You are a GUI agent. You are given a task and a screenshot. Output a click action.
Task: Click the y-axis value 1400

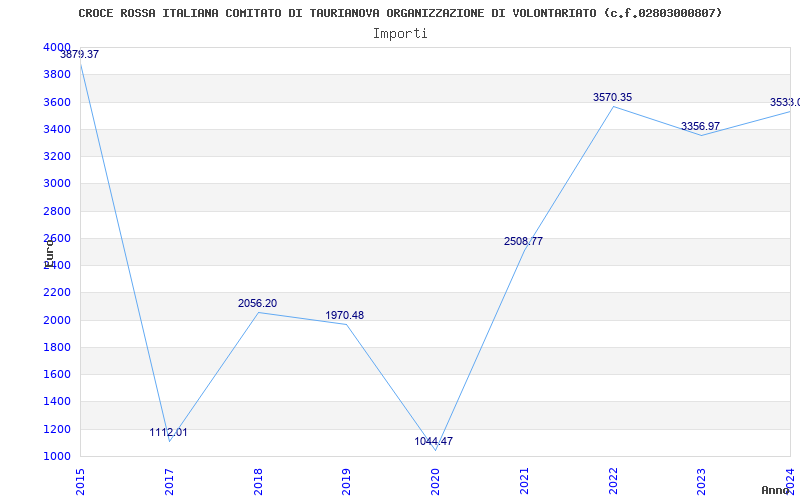[x=57, y=402]
